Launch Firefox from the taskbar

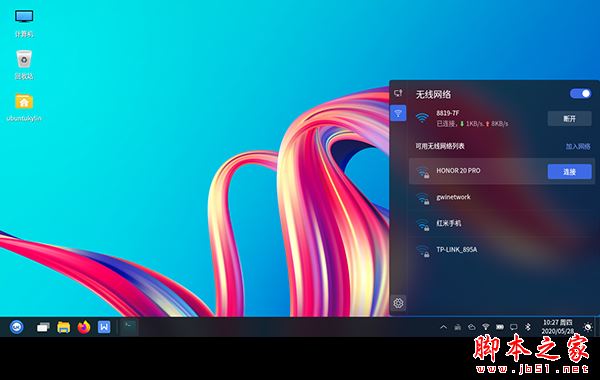tap(84, 327)
